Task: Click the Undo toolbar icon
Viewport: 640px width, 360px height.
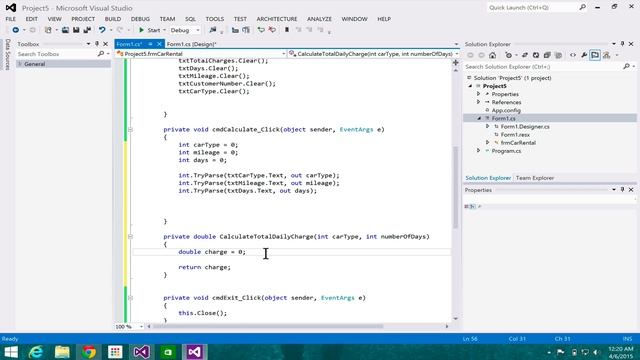Action: click(x=102, y=30)
